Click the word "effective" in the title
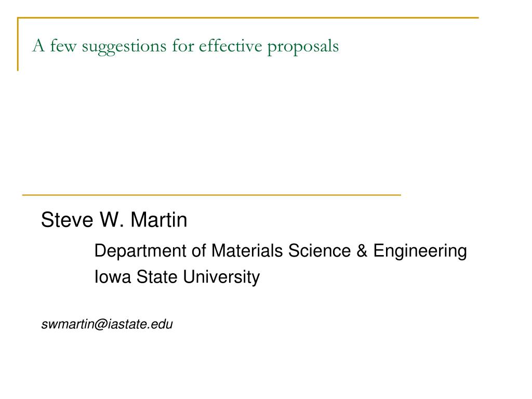 (x=230, y=46)
